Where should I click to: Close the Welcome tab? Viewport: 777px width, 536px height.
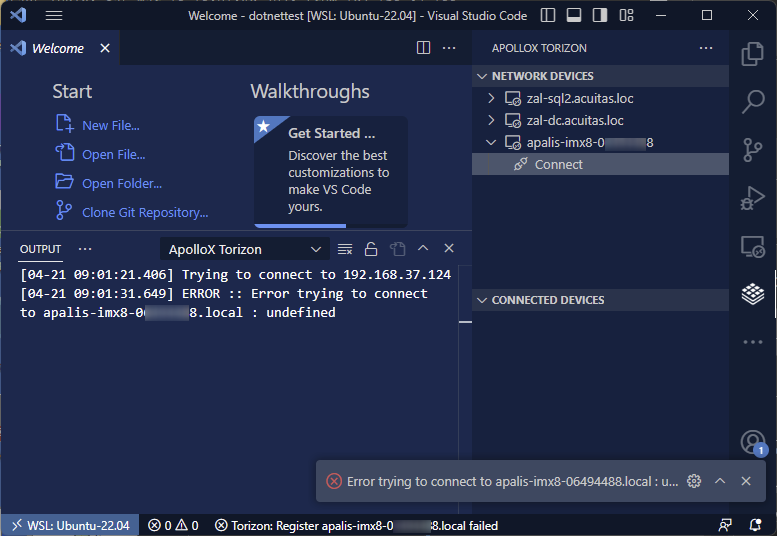105,48
